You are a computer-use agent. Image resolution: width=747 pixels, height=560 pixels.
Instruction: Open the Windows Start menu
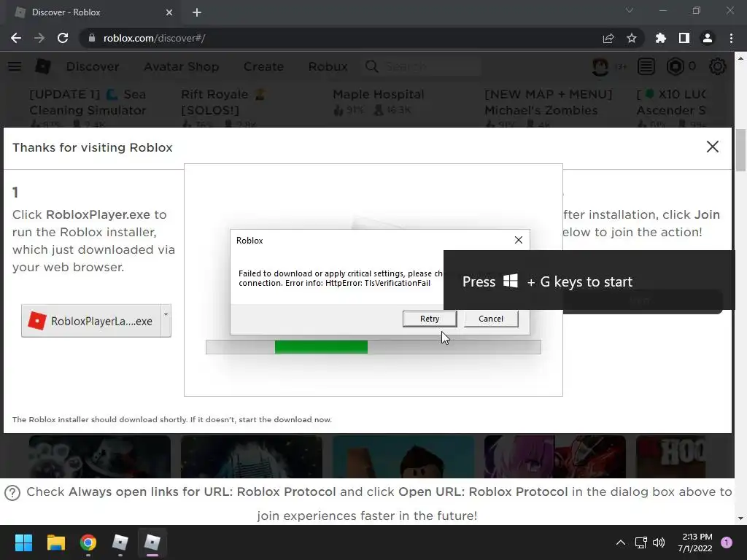(x=23, y=542)
